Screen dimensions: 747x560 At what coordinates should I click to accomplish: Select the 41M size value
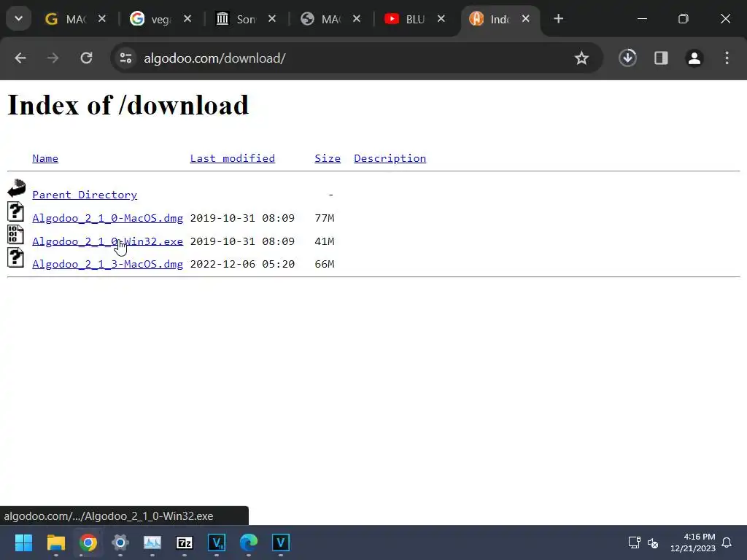click(325, 241)
